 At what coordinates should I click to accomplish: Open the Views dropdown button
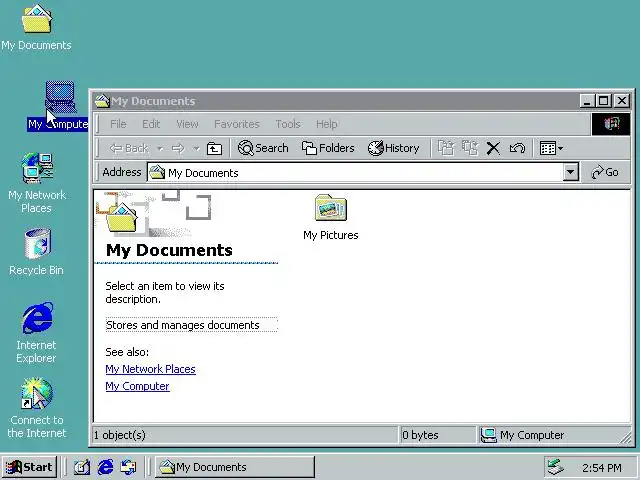tap(551, 148)
